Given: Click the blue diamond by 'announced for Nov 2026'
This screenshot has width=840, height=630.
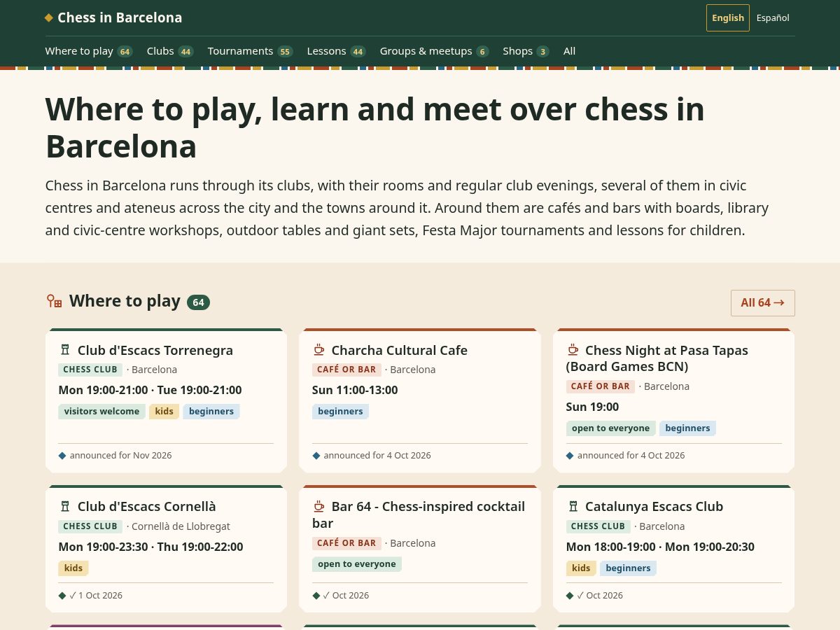Looking at the screenshot, I should pos(62,456).
